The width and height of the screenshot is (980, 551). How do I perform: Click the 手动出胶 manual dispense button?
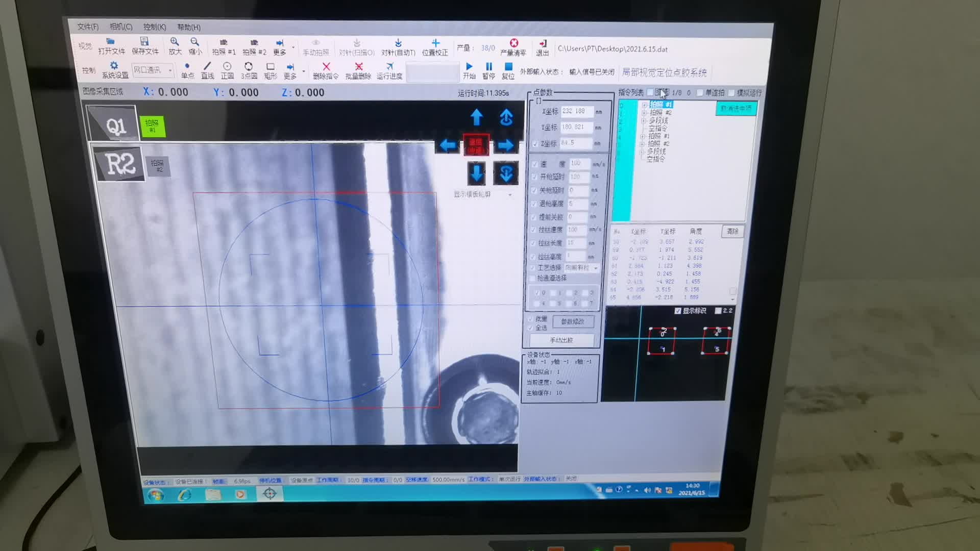[x=561, y=340]
